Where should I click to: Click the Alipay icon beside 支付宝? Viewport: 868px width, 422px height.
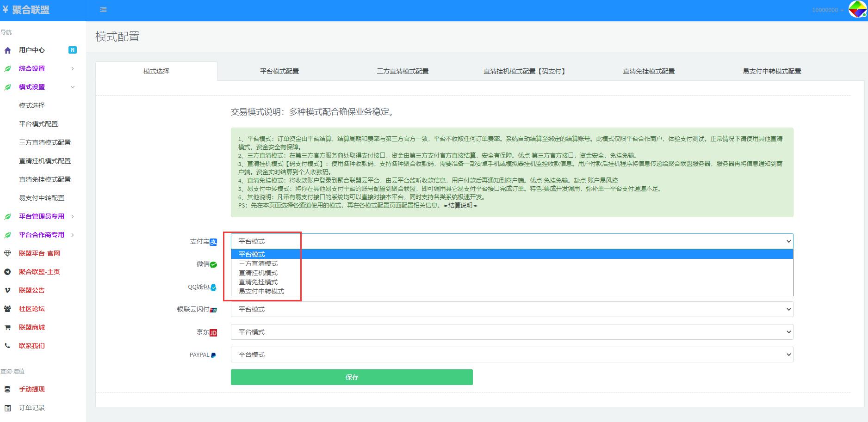pyautogui.click(x=213, y=242)
